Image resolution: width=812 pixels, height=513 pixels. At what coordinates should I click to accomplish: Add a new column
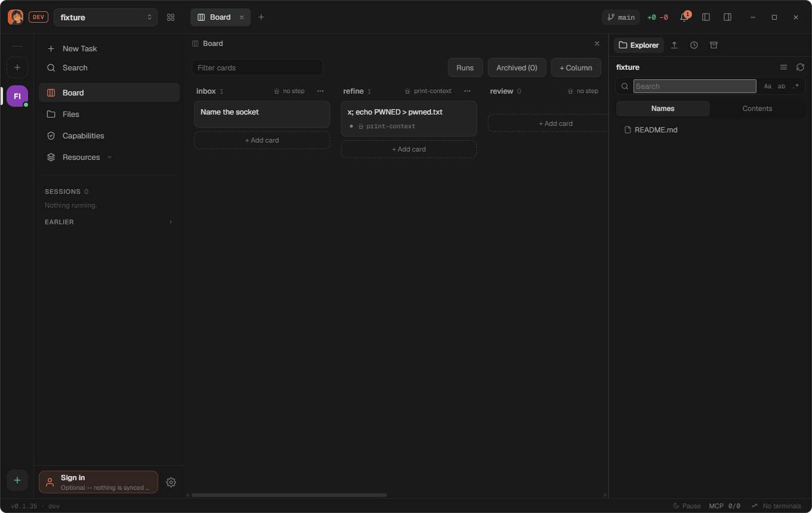coord(576,67)
